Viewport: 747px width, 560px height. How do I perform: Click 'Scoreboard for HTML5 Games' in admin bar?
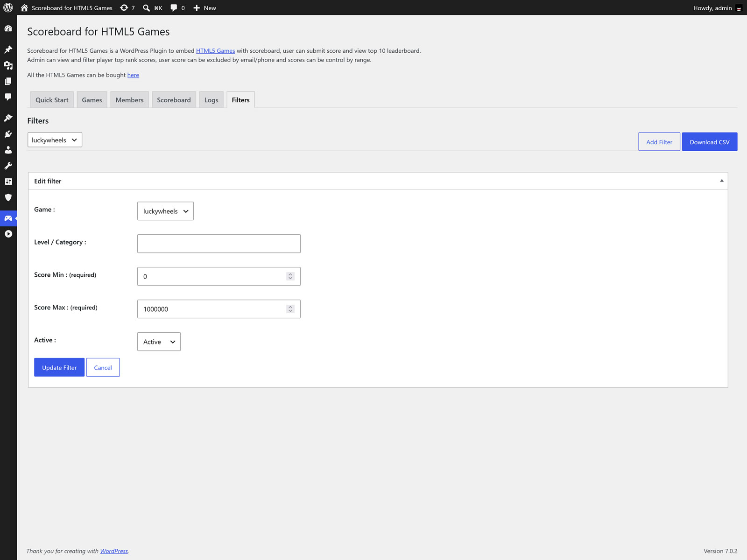pyautogui.click(x=72, y=8)
